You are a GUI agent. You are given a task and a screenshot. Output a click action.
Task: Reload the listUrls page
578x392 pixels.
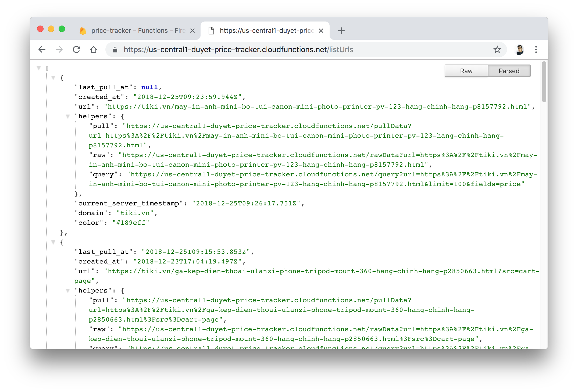(77, 49)
